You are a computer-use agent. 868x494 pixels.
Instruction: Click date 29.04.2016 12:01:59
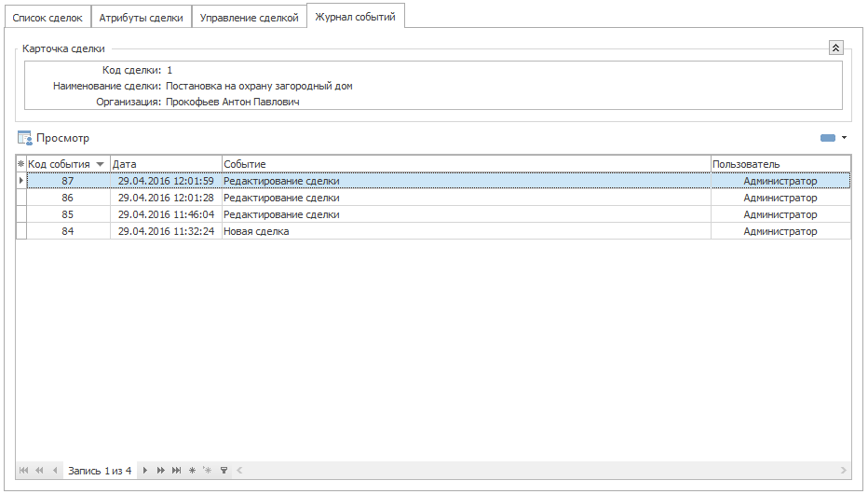click(x=166, y=181)
